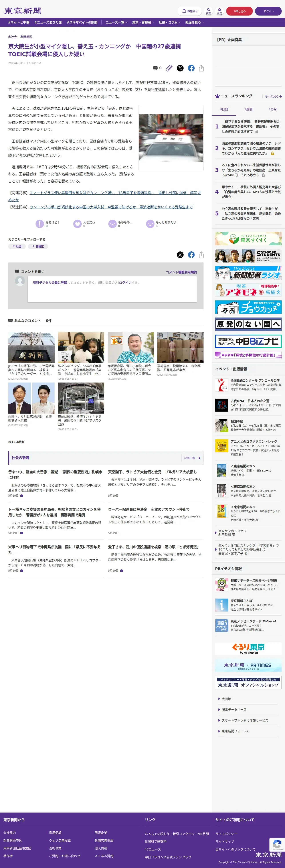Switch ranking to the 1カ月 tab
The height and width of the screenshot is (868, 285).
pos(273,109)
